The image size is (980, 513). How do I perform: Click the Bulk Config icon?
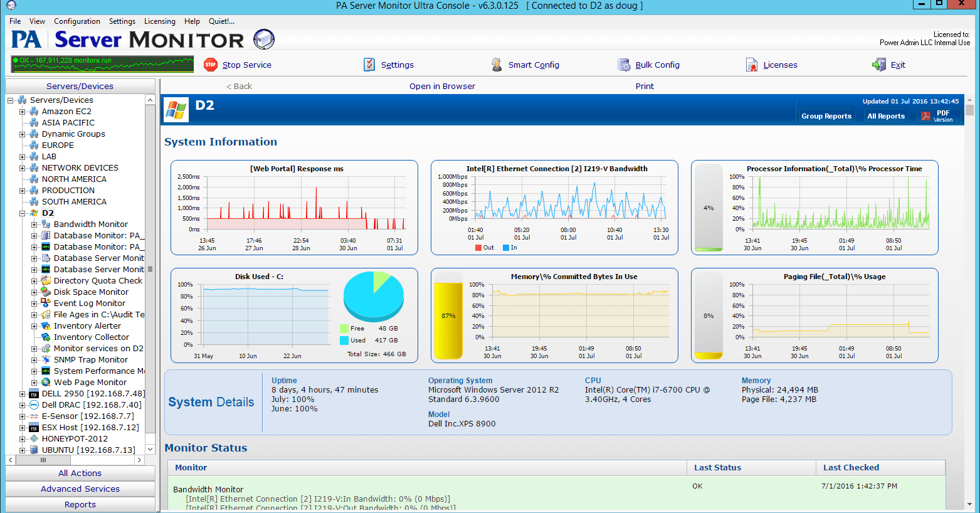pos(624,65)
